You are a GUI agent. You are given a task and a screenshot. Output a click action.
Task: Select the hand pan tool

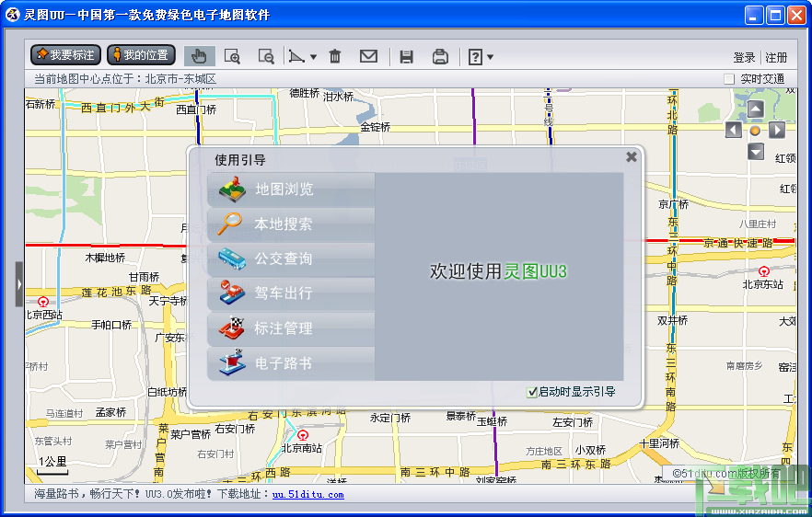(x=200, y=56)
